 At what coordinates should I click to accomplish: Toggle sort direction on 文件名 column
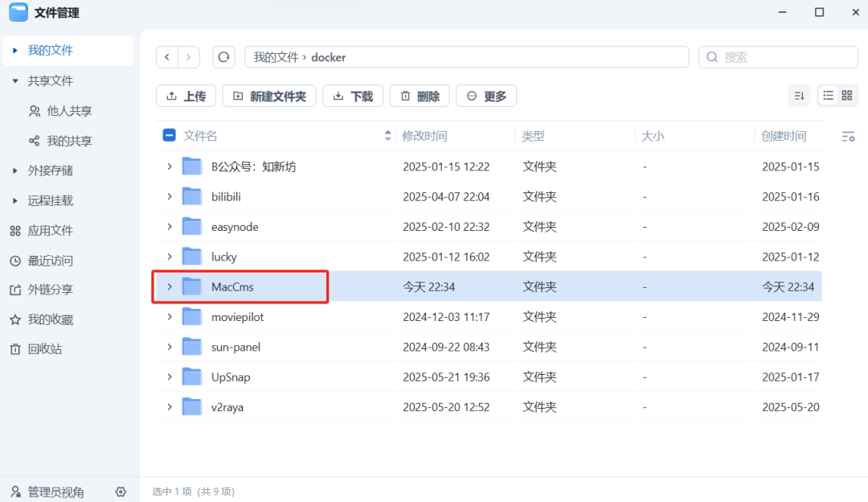pos(387,135)
